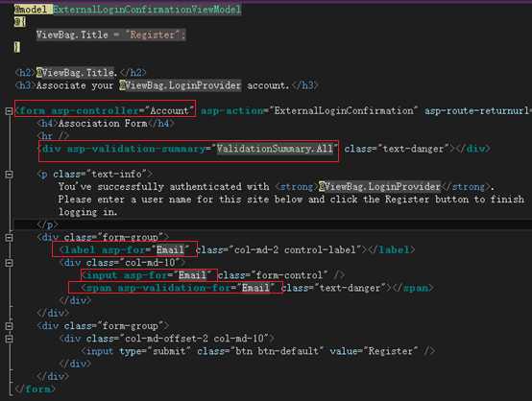This screenshot has height=401, width=532.
Task: Click the asp-route-returnurl attribute
Action: pos(477,111)
